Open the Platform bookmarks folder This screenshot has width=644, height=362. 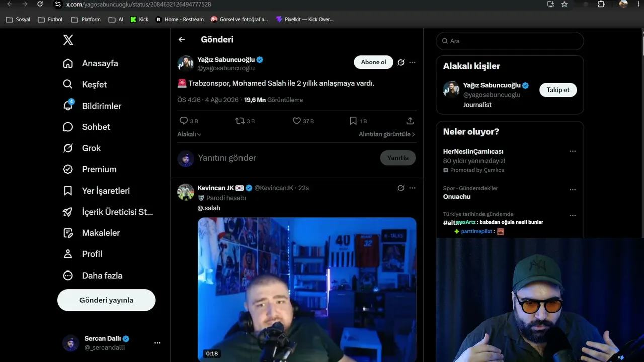click(86, 19)
